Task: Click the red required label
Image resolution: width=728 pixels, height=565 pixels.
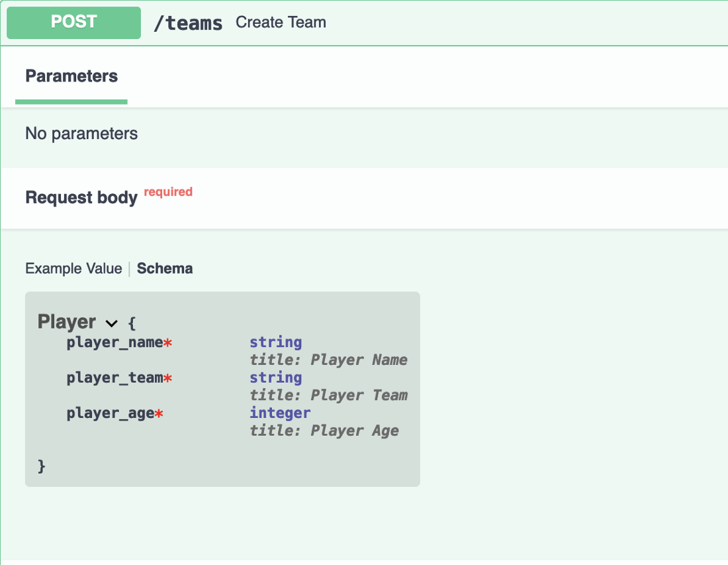Action: coord(168,192)
